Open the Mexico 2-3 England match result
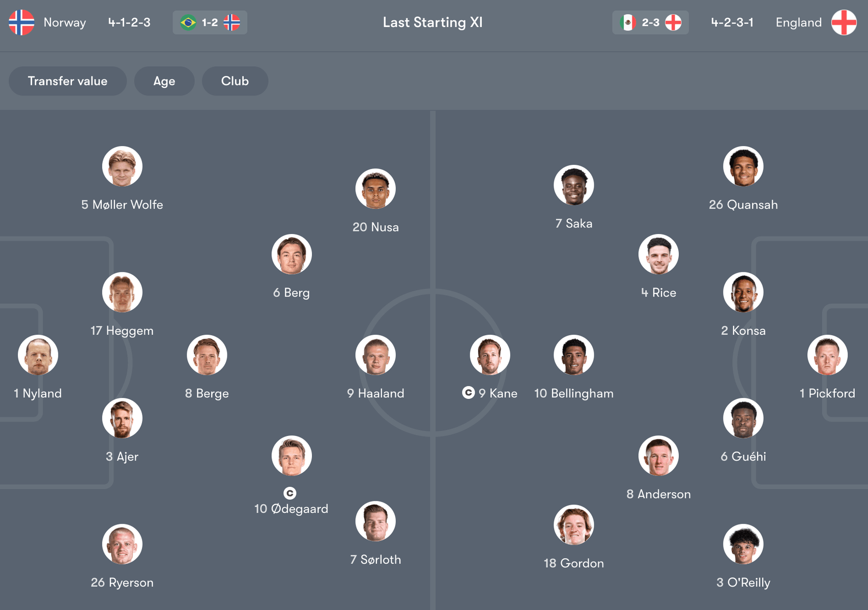This screenshot has width=868, height=610. coord(650,22)
